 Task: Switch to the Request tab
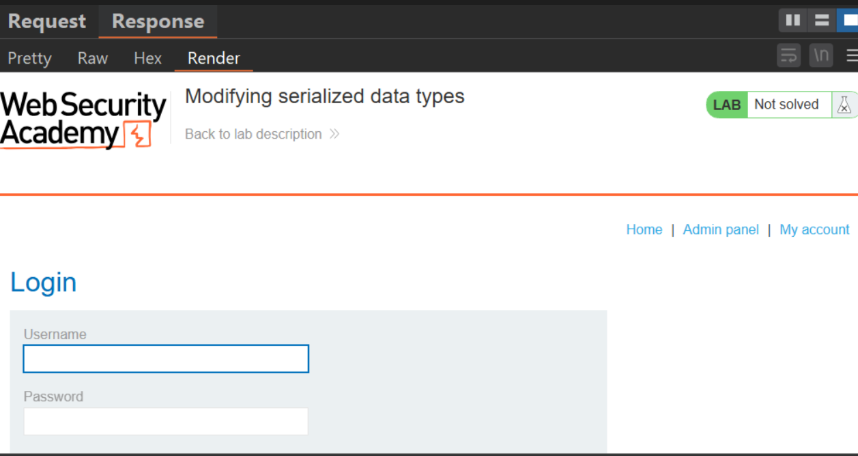coord(47,21)
